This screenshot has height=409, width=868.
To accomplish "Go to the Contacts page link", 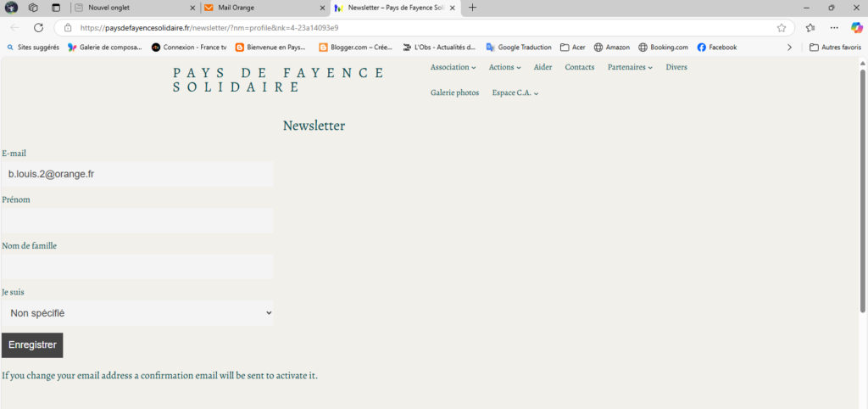I will coord(580,67).
